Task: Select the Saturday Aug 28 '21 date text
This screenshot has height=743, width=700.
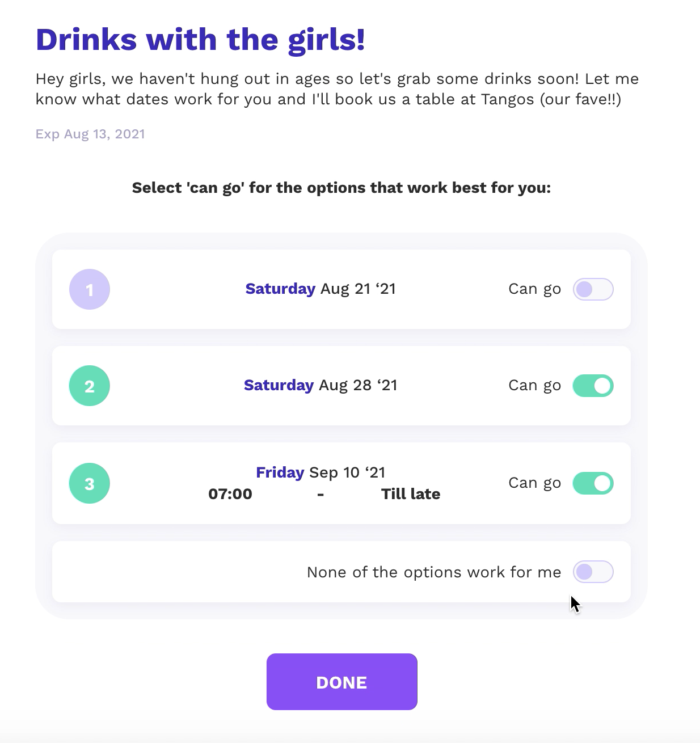Action: [321, 385]
